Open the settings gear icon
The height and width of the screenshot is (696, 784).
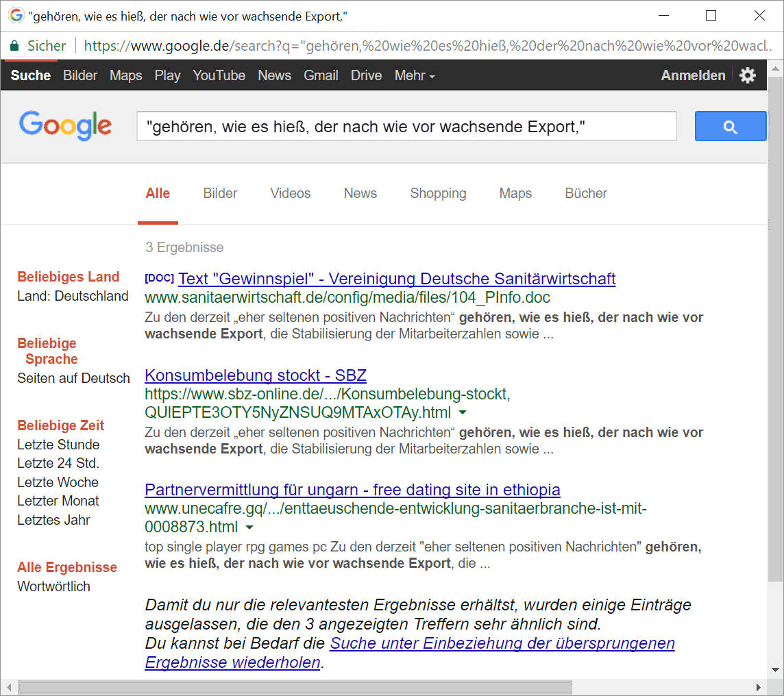click(748, 75)
